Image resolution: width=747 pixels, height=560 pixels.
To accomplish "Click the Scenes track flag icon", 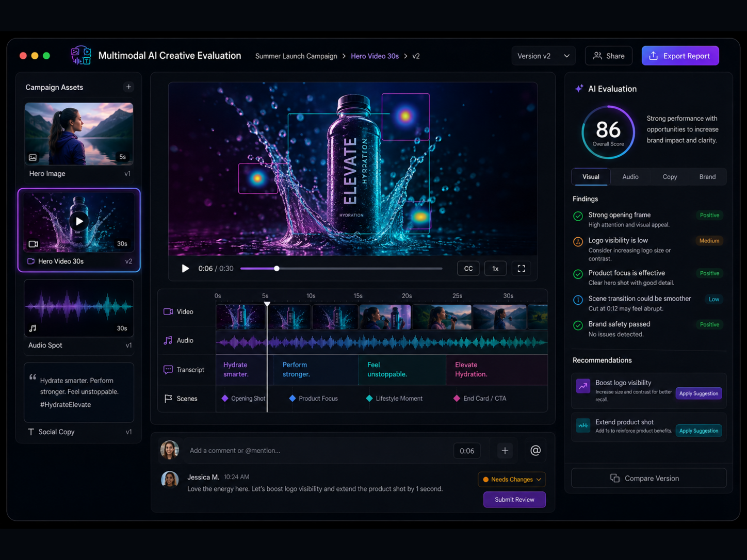I will click(168, 399).
